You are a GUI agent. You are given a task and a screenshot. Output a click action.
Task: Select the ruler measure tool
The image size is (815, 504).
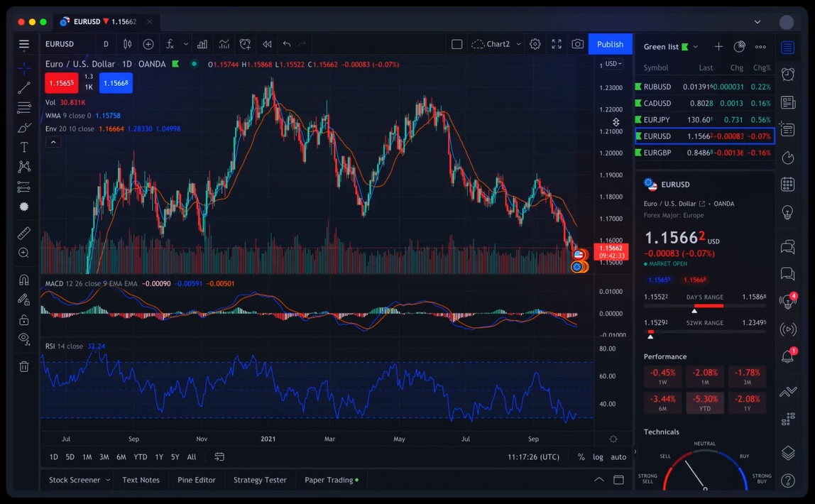(x=24, y=234)
